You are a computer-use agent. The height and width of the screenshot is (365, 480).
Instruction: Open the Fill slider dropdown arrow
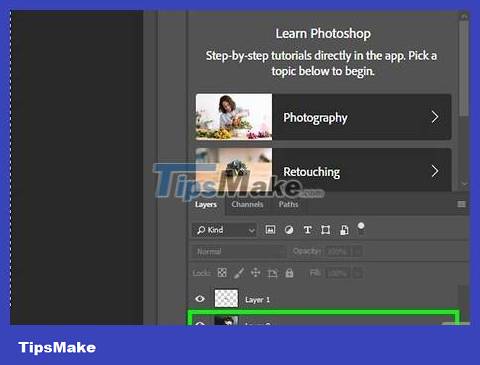coord(357,273)
